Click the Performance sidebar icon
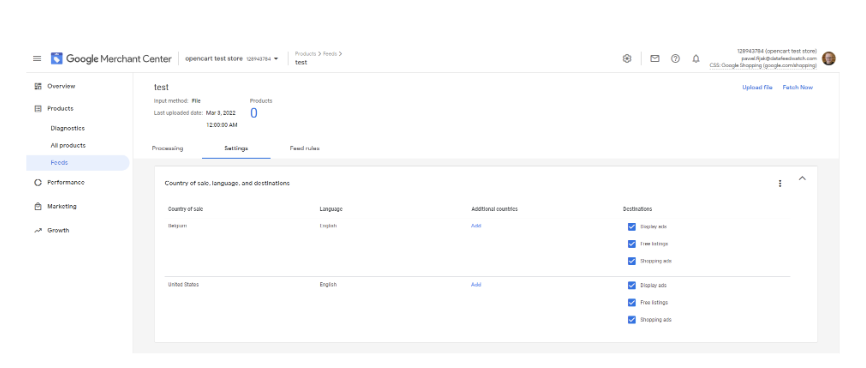 click(x=38, y=182)
